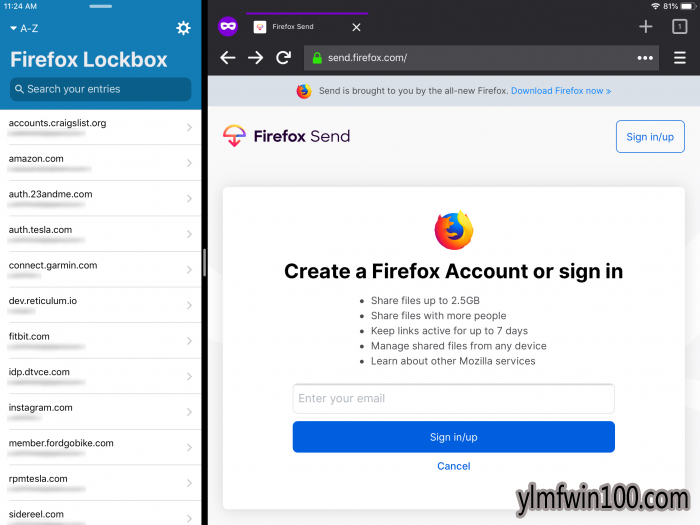This screenshot has height=525, width=700.
Task: Close the Firefox Send tab
Action: pyautogui.click(x=356, y=27)
